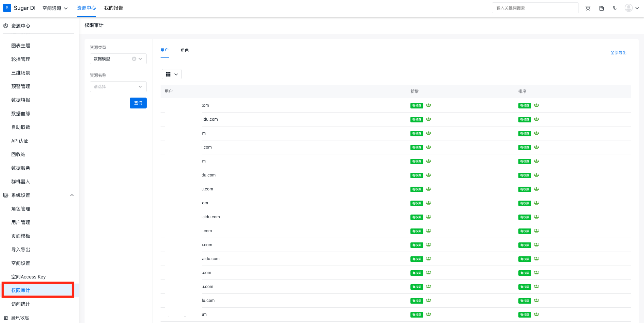Open 空间Access Key in the sidebar
The width and height of the screenshot is (644, 323).
tap(29, 277)
